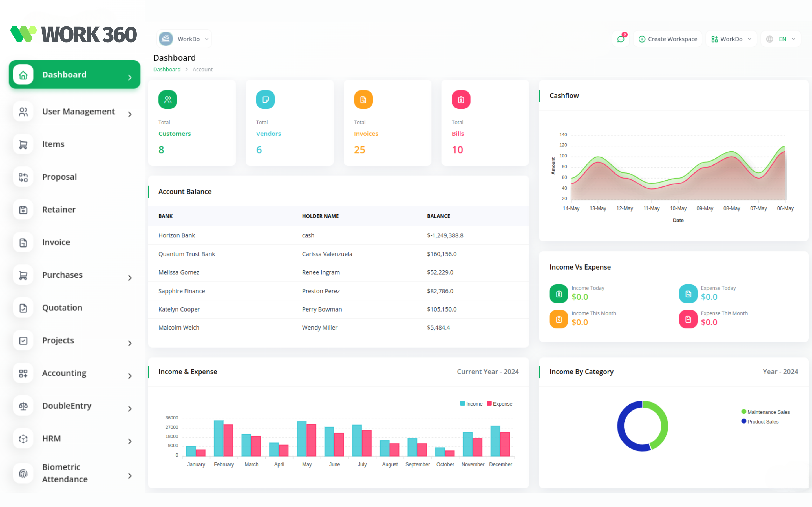Click the Total Bills clipboard icon
This screenshot has height=507, width=812.
pyautogui.click(x=461, y=100)
